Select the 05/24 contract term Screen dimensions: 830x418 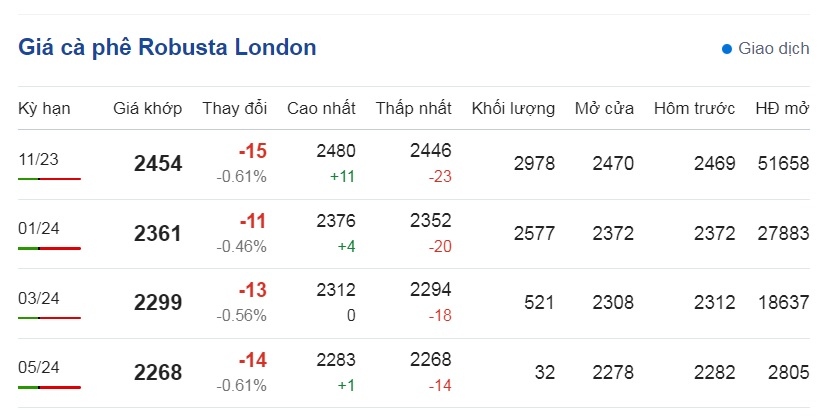39,367
